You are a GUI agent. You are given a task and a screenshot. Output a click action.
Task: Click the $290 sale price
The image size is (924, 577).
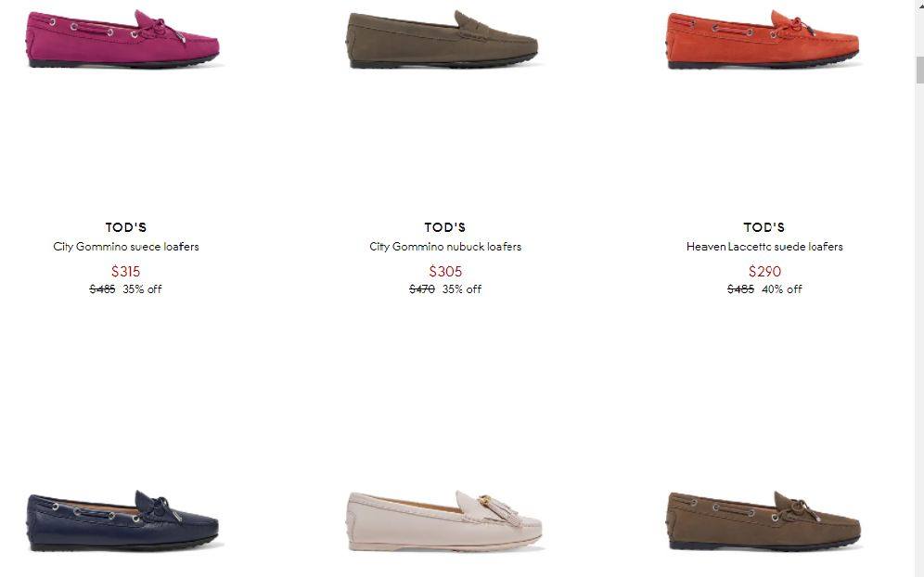click(764, 272)
